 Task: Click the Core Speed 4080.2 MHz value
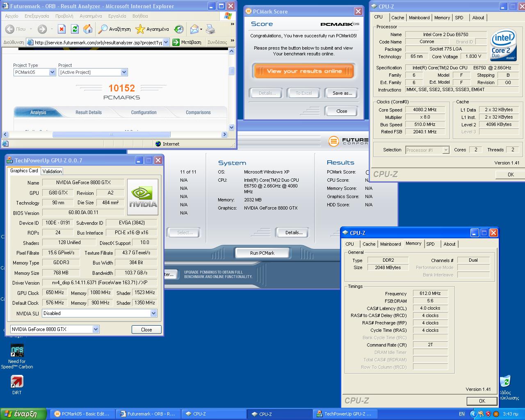click(425, 110)
